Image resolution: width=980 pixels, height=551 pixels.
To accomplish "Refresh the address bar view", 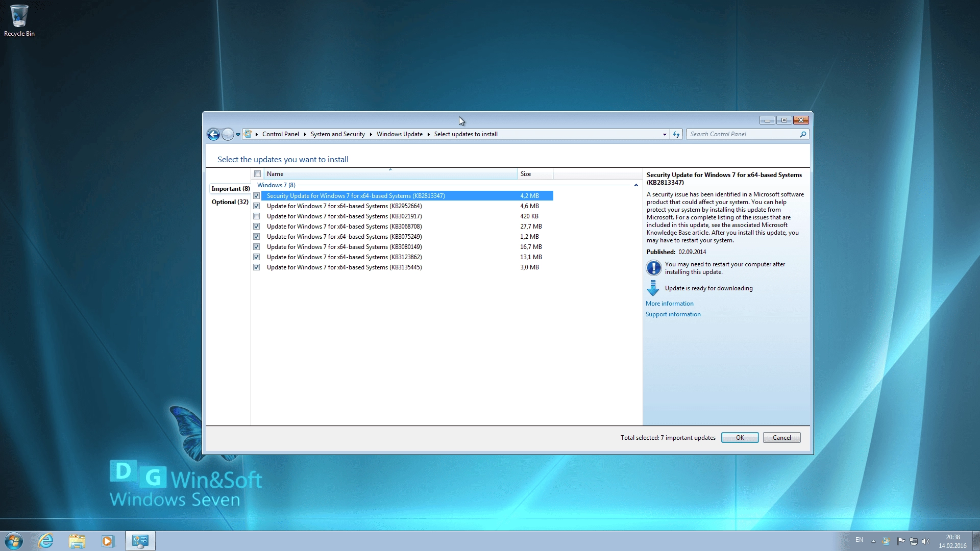I will [676, 134].
